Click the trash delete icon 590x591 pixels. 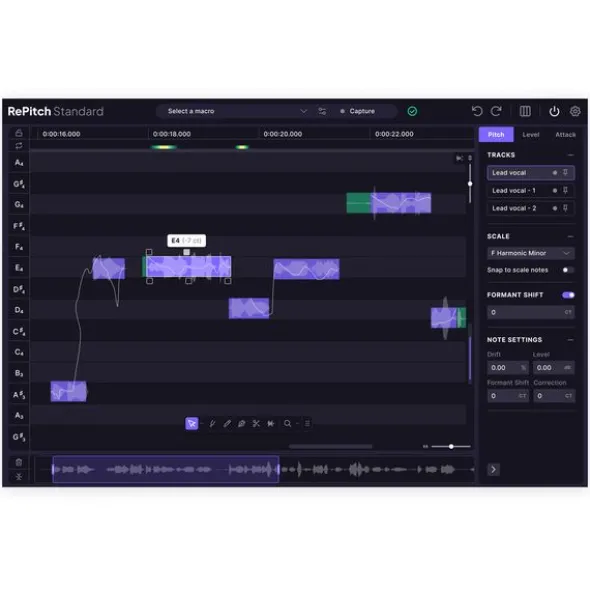(18, 462)
